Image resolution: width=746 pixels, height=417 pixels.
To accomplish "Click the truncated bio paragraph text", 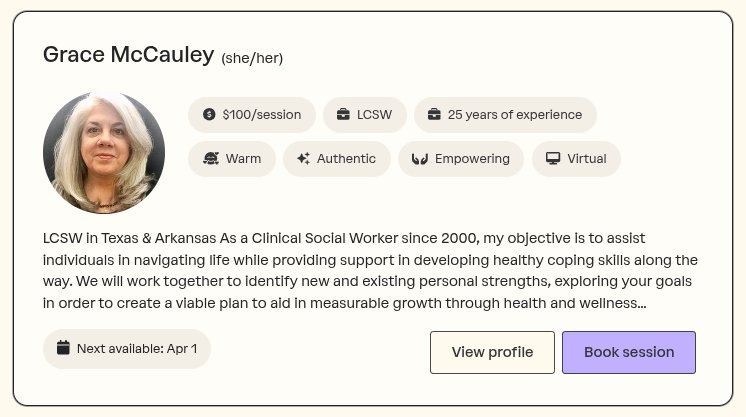I will coord(368,271).
